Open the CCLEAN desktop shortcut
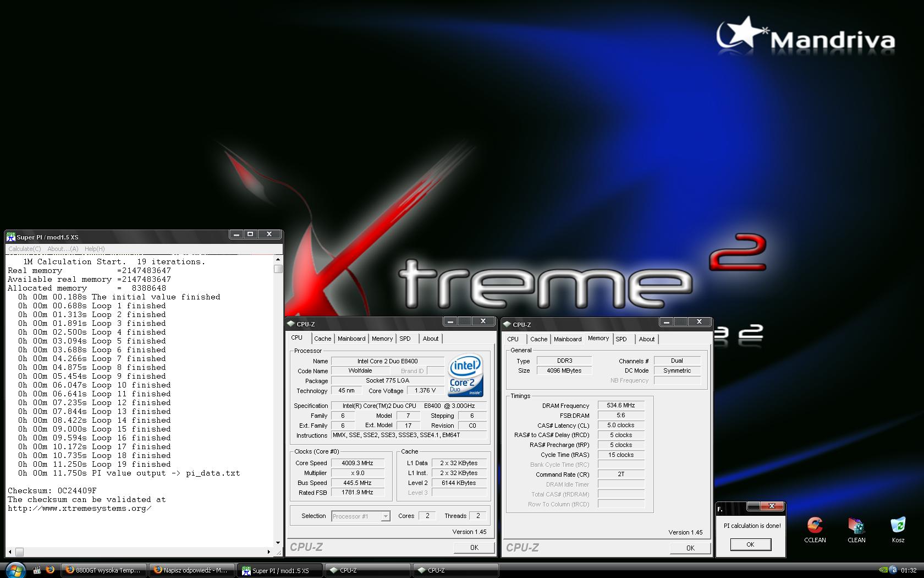Screen dimensions: 924x578 [x=815, y=530]
